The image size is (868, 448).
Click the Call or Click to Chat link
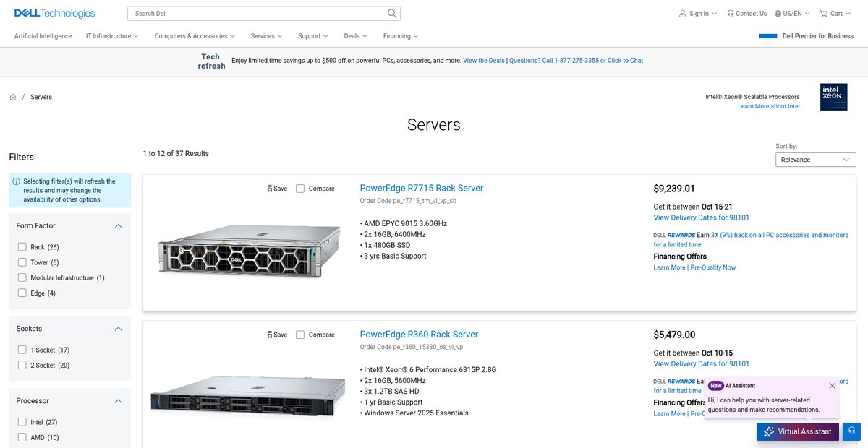[x=576, y=61]
